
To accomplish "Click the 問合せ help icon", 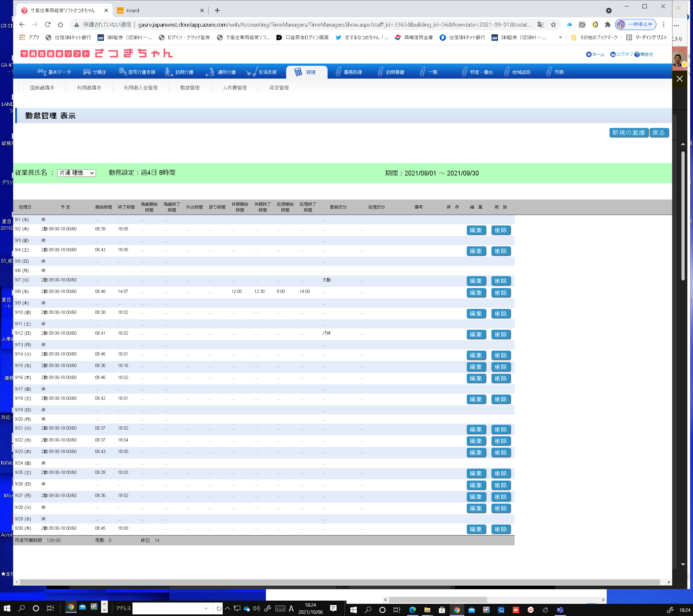I will [637, 55].
